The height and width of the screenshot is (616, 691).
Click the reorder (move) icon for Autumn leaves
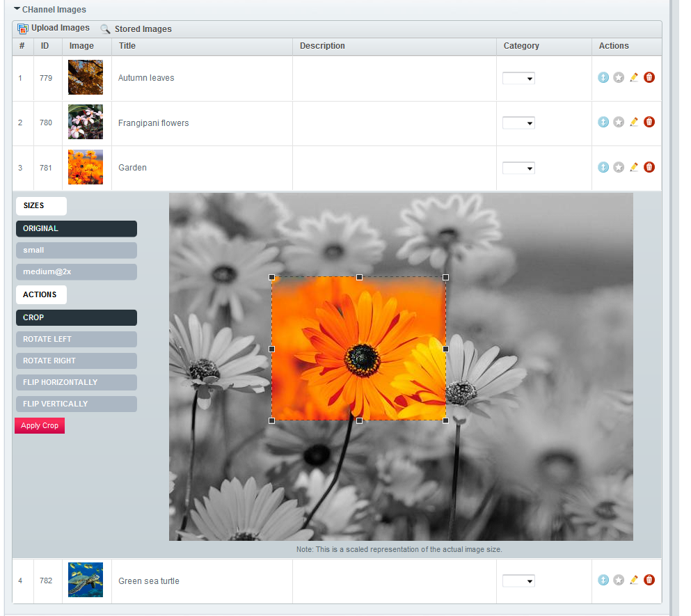[x=603, y=77]
